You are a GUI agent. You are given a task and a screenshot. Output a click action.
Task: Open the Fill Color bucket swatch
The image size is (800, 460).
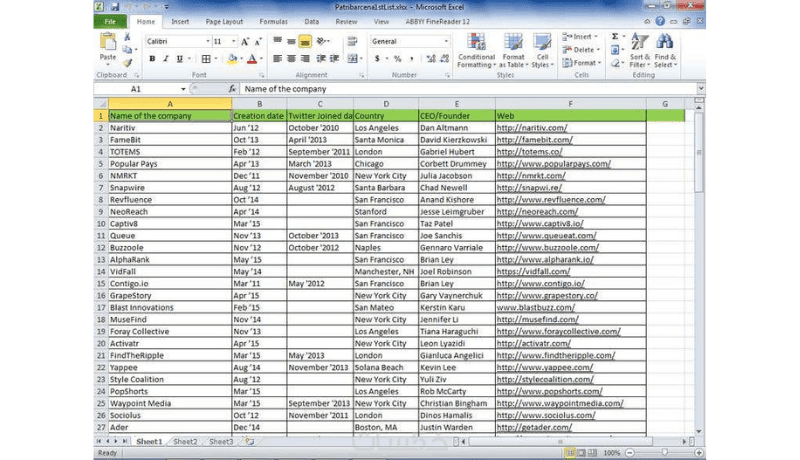(232, 59)
